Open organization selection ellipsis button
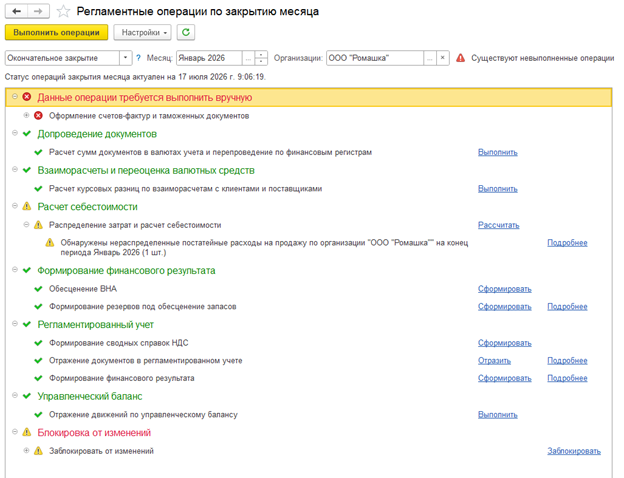 click(x=430, y=58)
